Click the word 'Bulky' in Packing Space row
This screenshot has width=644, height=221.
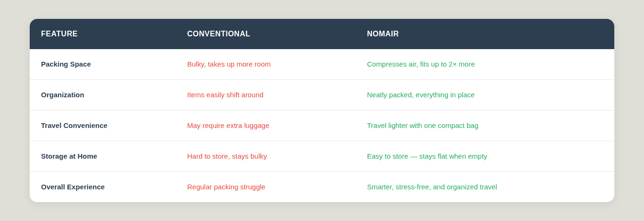click(196, 64)
